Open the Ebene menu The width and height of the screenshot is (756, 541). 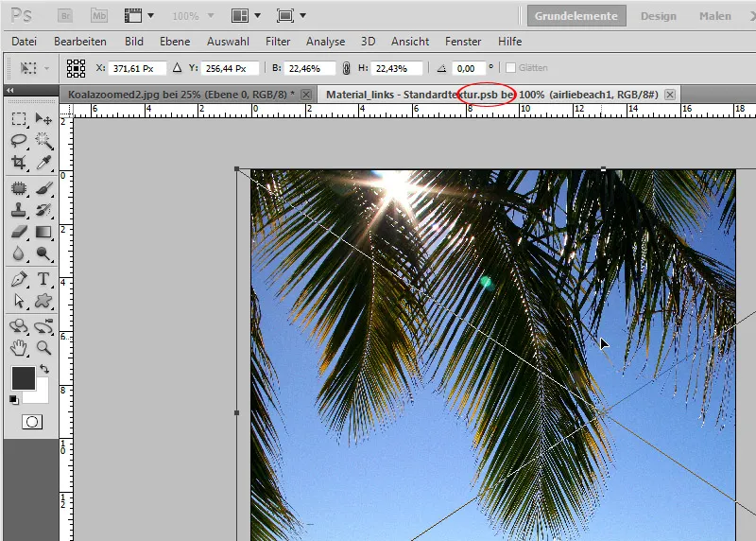coord(175,42)
